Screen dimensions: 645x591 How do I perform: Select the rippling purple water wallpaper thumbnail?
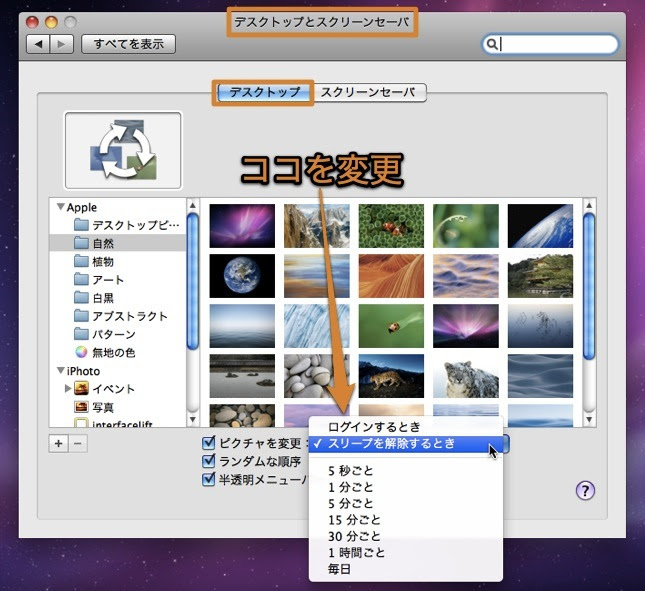pyautogui.click(x=466, y=276)
